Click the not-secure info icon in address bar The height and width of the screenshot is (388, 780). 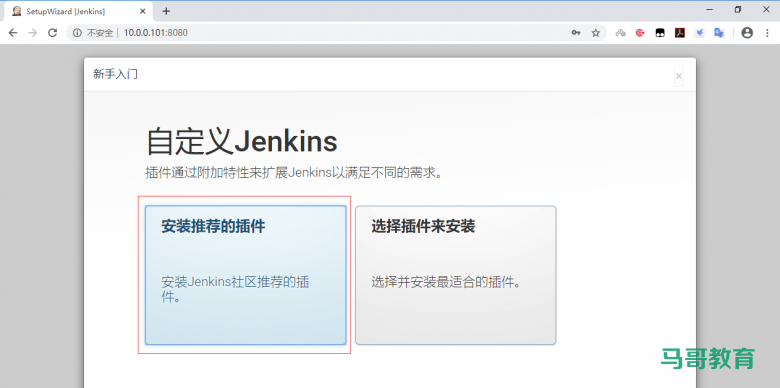coord(77,33)
